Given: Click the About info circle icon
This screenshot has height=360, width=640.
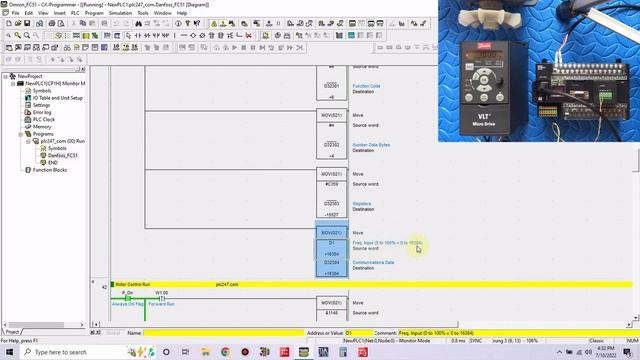Looking at the screenshot, I should coord(178,24).
